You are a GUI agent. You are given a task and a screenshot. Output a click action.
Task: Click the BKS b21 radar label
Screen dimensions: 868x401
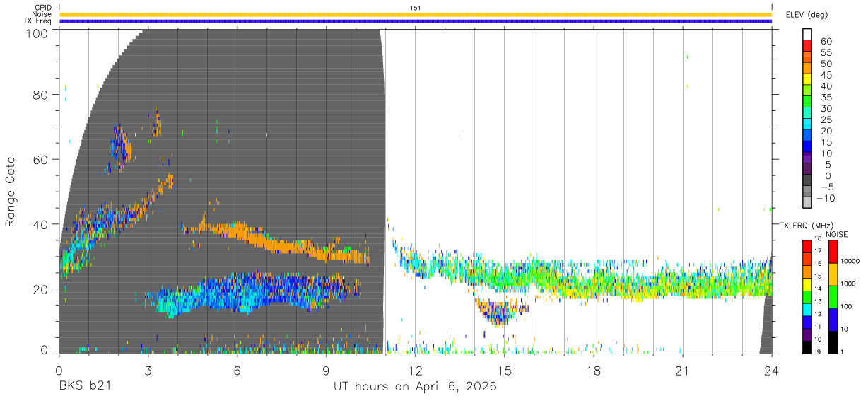click(84, 386)
